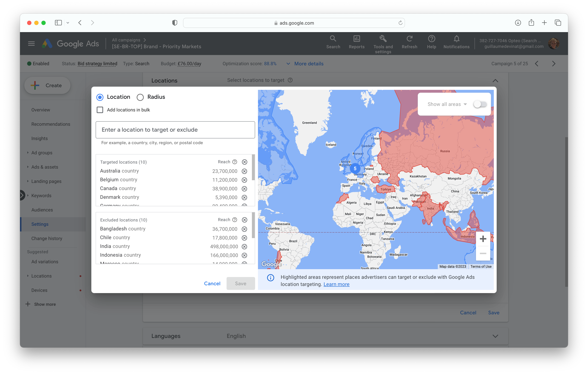Image resolution: width=588 pixels, height=374 pixels.
Task: Open Show all areas dropdown
Action: pos(447,104)
